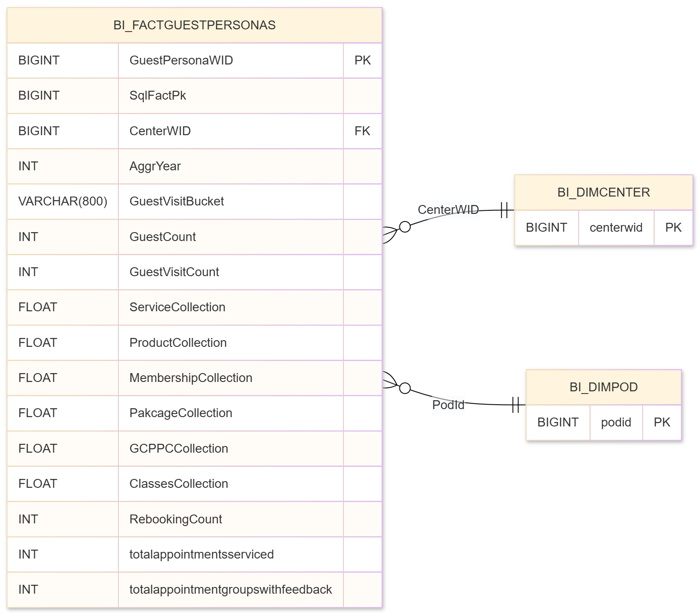Screen dimensions: 700x615
Task: Click the RebookingCount attribute
Action: pyautogui.click(x=176, y=519)
